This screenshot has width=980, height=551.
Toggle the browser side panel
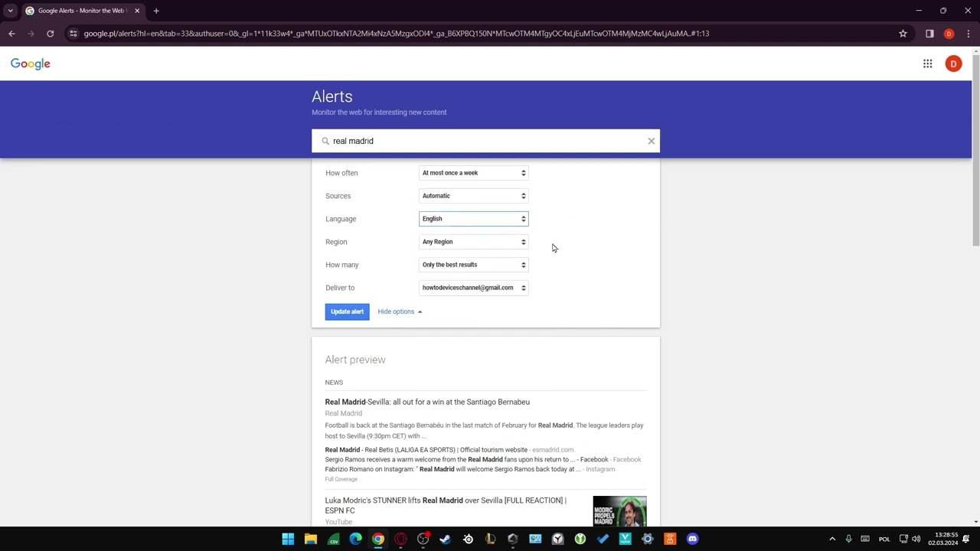click(929, 34)
